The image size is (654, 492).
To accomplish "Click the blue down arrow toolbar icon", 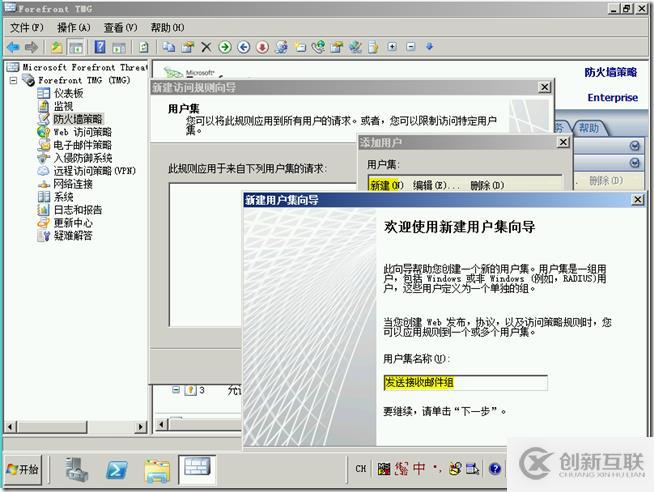I will pyautogui.click(x=430, y=46).
